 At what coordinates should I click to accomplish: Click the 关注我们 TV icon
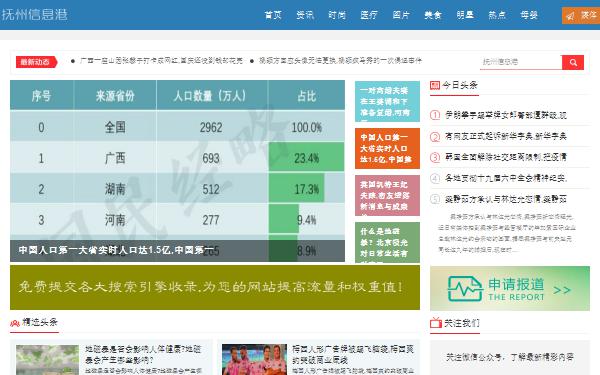[x=436, y=323]
